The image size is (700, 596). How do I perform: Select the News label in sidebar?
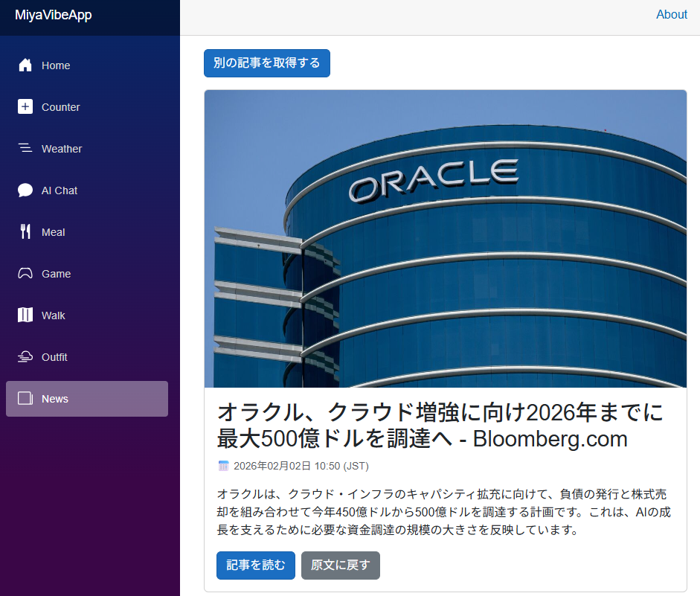(x=55, y=399)
